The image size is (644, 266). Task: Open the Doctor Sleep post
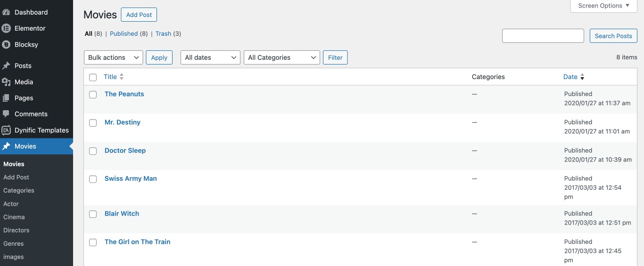[x=125, y=150]
